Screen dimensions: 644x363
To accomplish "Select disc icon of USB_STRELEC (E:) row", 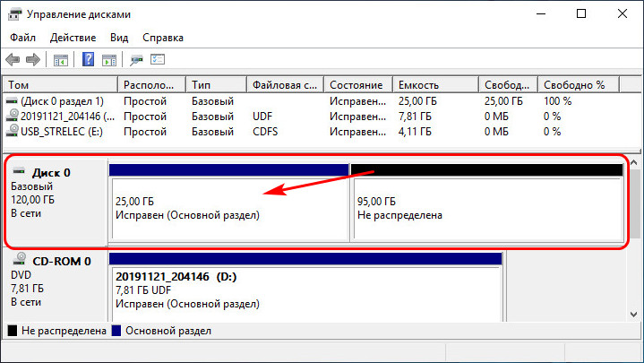I will pyautogui.click(x=13, y=131).
